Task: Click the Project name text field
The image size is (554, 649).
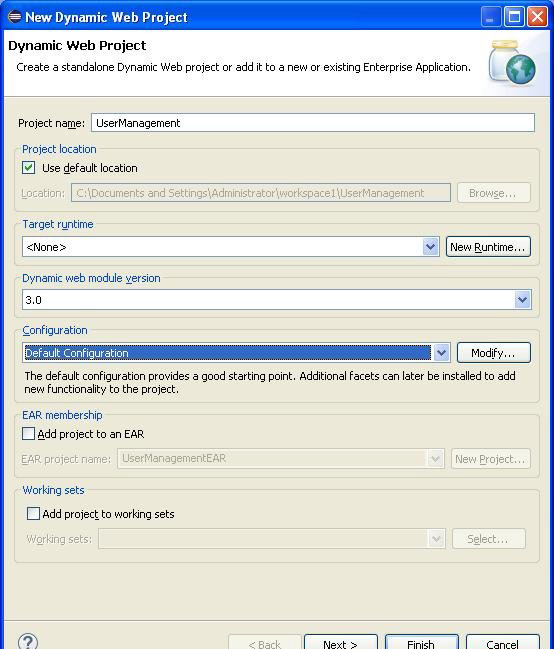Action: click(313, 123)
